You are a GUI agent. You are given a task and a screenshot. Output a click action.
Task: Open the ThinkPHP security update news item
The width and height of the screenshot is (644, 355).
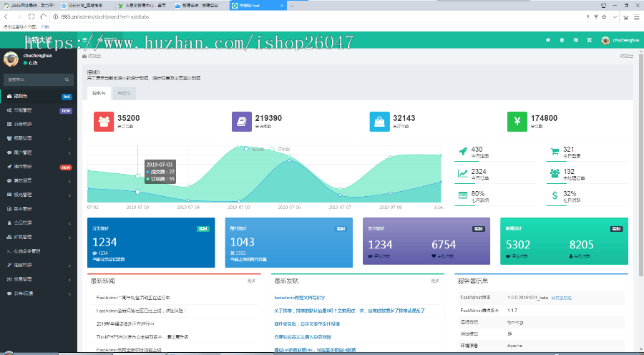(x=142, y=337)
